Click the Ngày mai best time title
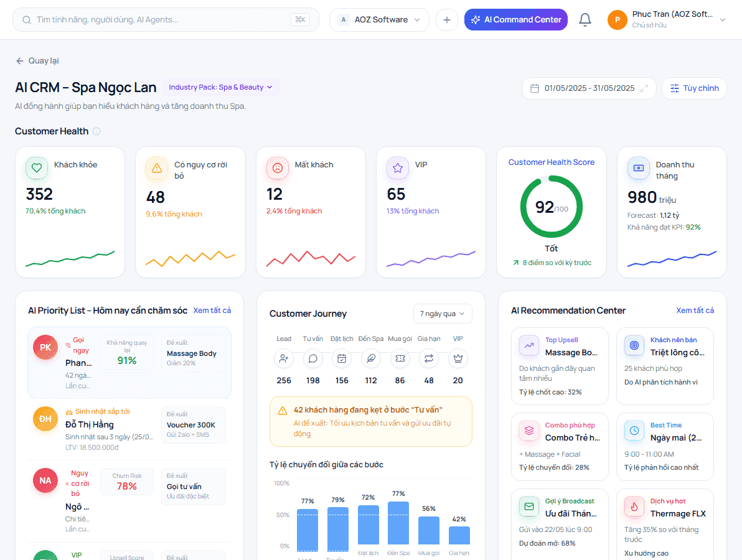The height and width of the screenshot is (560, 742). point(676,438)
